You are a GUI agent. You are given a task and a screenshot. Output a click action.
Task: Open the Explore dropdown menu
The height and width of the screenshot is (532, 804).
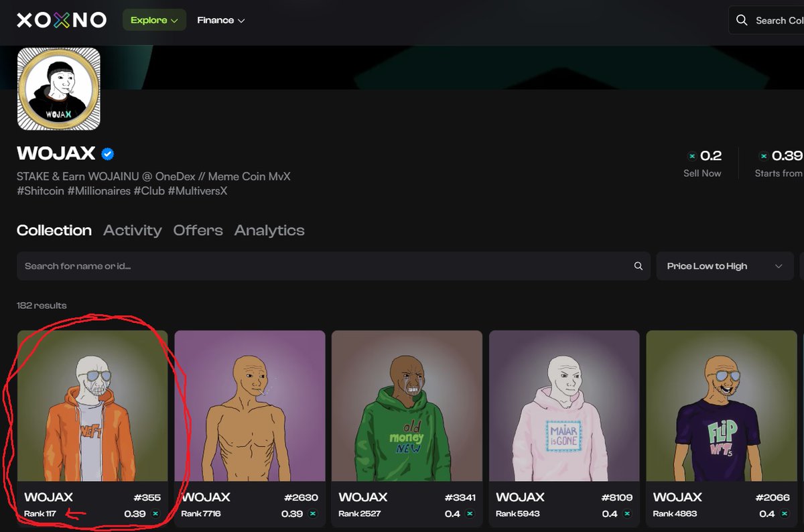[x=154, y=20]
